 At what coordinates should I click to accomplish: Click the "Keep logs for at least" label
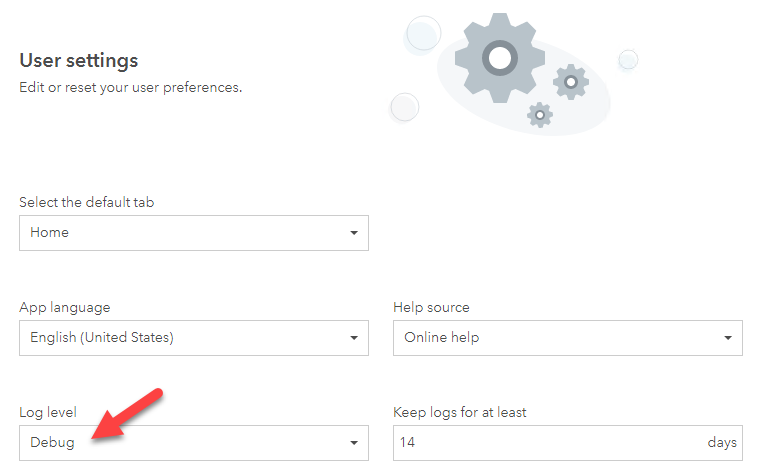click(x=460, y=412)
